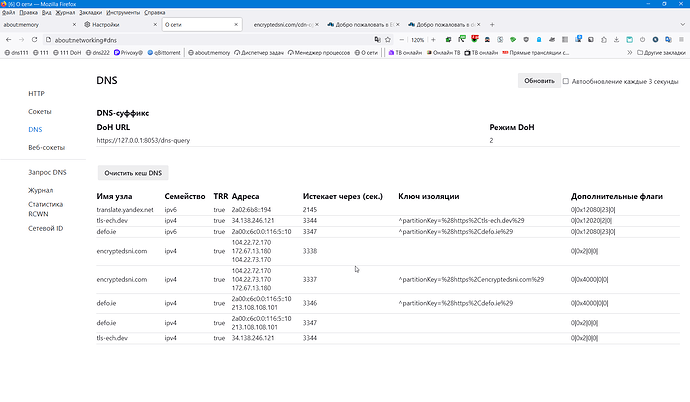This screenshot has height=402, width=690.
Task: Click the partitionKey cell for encryptedsni.com
Action: pyautogui.click(x=471, y=279)
